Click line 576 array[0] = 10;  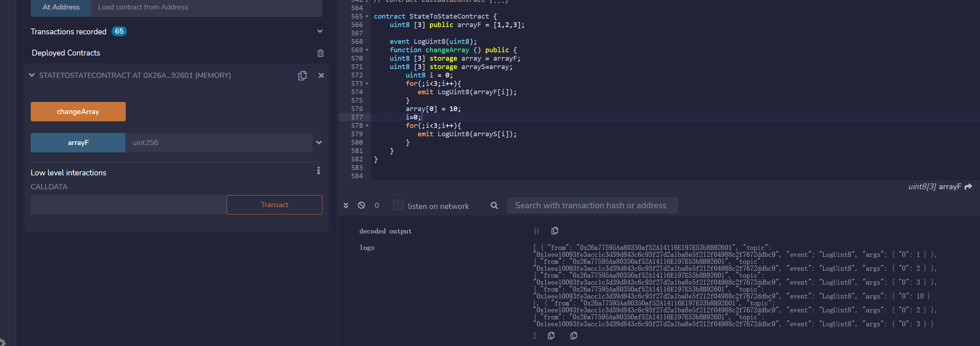(433, 109)
